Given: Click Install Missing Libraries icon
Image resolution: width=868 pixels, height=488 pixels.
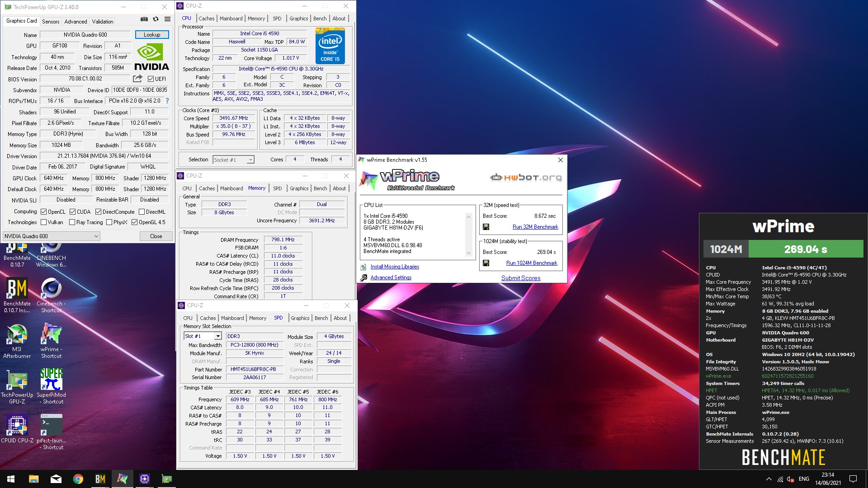Looking at the screenshot, I should click(x=363, y=267).
